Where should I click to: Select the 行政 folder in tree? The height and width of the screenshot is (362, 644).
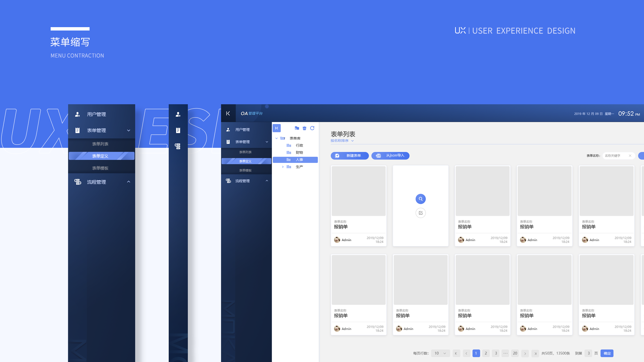299,145
